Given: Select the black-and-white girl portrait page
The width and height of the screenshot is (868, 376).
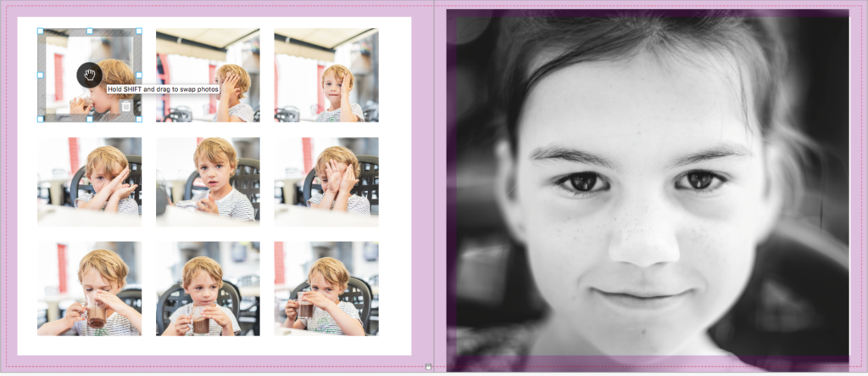Looking at the screenshot, I should [648, 190].
